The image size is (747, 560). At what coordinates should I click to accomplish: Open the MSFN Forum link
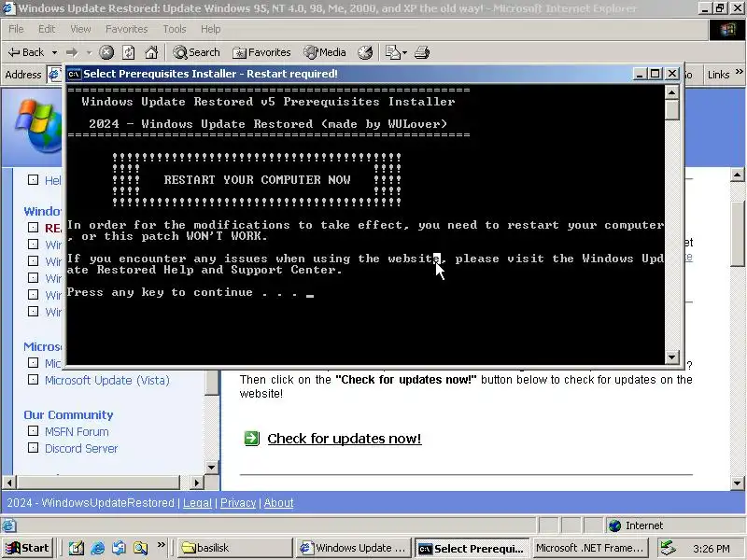[77, 432]
